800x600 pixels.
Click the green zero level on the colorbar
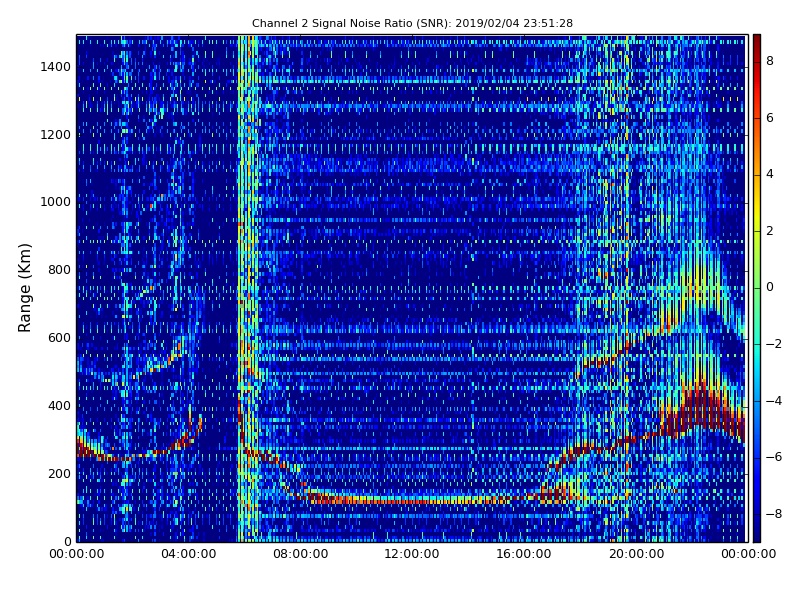coord(757,288)
